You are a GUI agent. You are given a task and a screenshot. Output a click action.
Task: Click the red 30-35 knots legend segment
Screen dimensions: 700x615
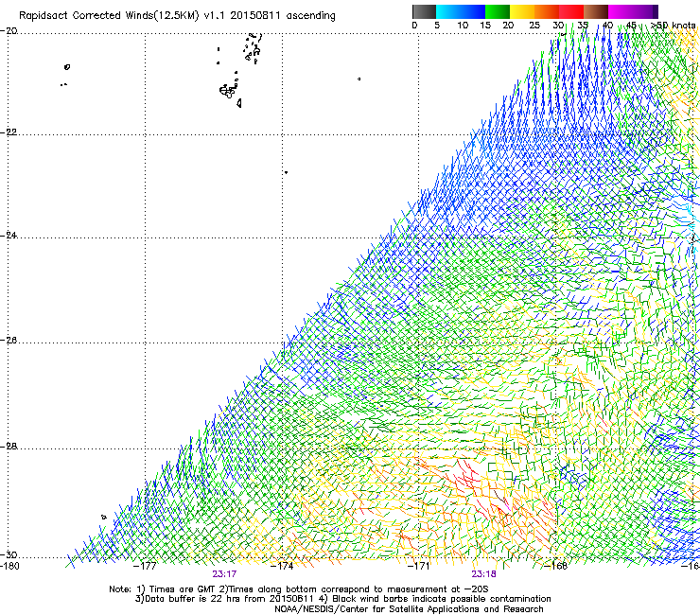tap(571, 11)
